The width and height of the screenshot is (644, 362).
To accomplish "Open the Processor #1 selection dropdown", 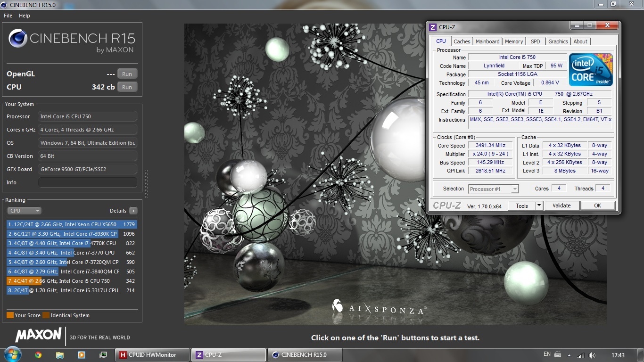I will click(494, 189).
